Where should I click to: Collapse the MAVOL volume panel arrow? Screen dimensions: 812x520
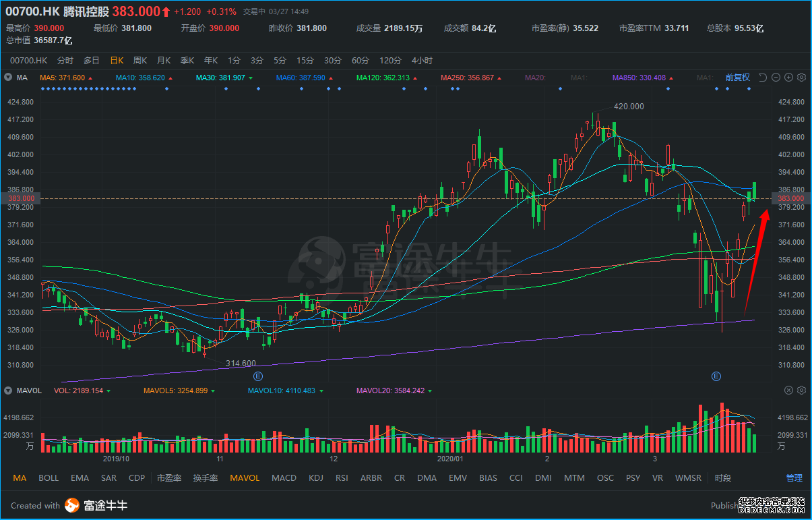coord(9,391)
